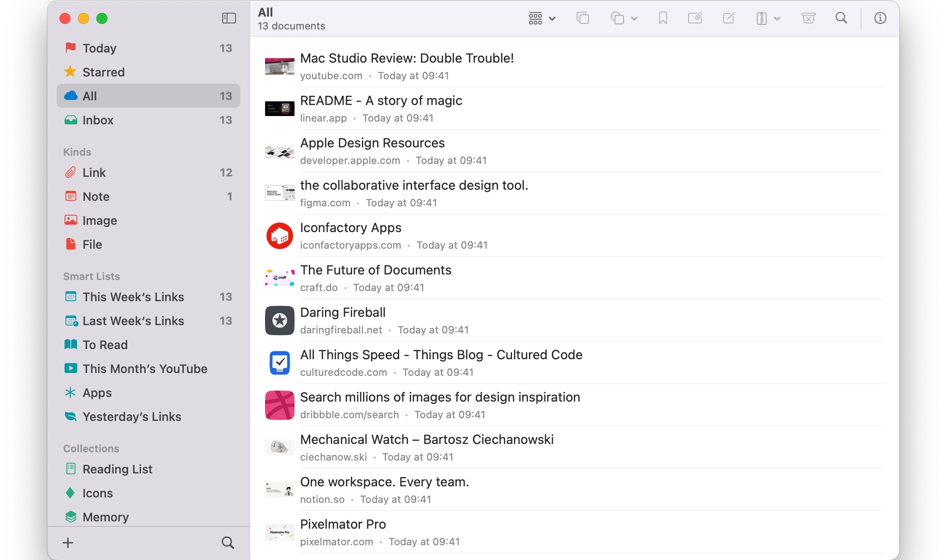The width and height of the screenshot is (944, 560).
Task: Expand the view options dropdown arrow
Action: pyautogui.click(x=552, y=19)
